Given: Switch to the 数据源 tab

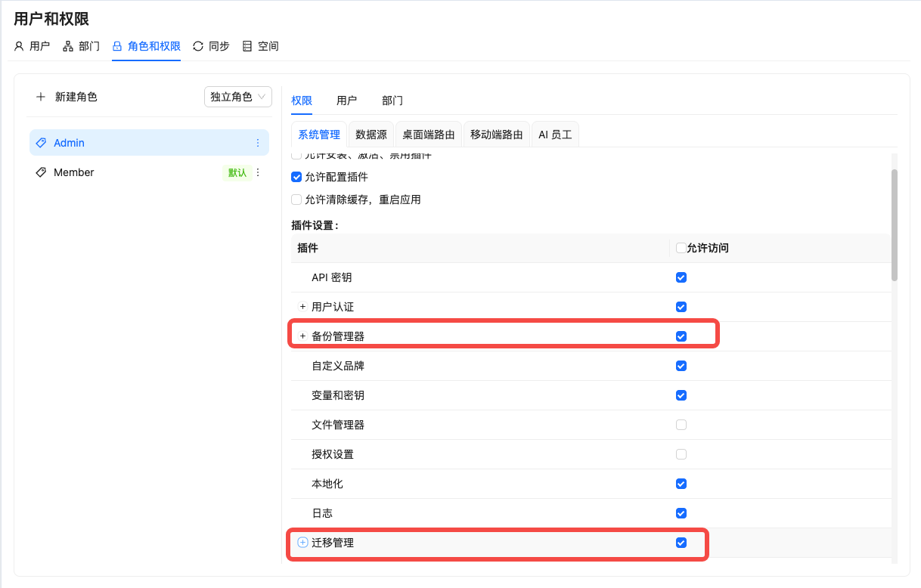Looking at the screenshot, I should [x=371, y=134].
